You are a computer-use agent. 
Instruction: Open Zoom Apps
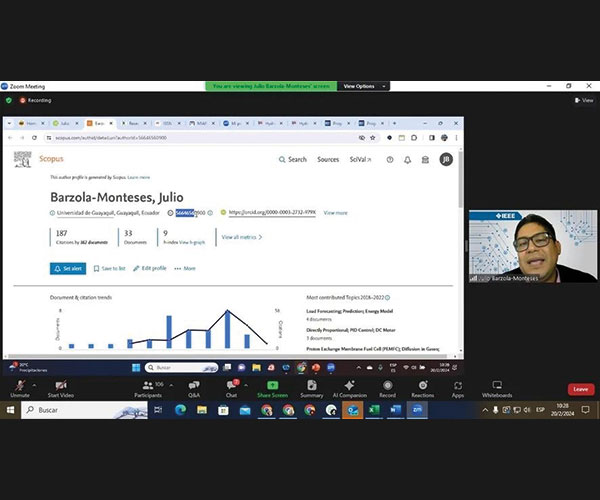click(x=458, y=389)
